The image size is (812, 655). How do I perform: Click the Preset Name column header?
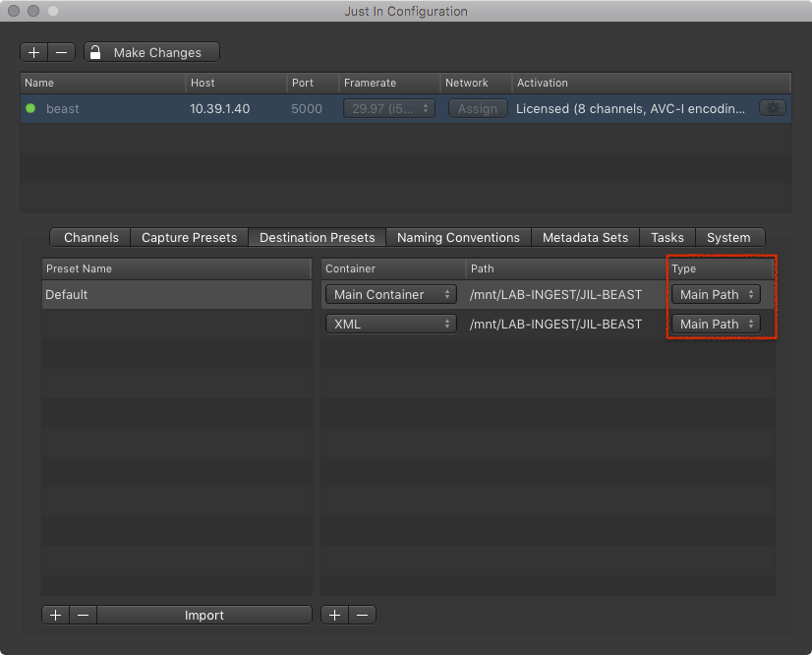[x=177, y=268]
